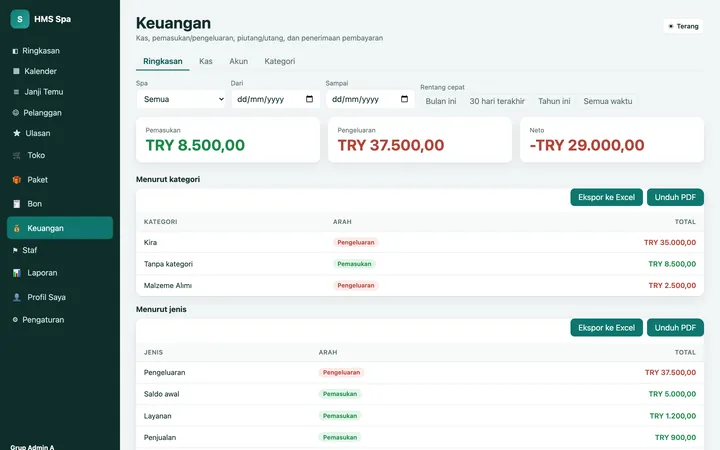The image size is (720, 450).
Task: Select the Bulan ini quick range
Action: coord(441,101)
